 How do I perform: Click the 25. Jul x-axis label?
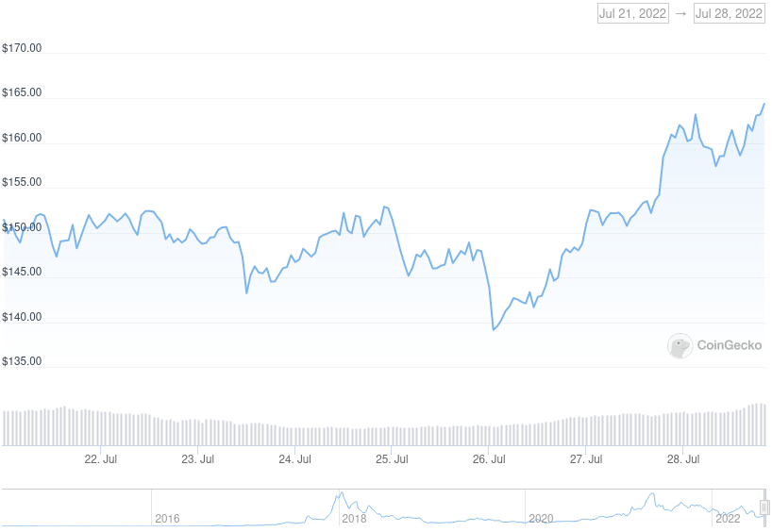[x=392, y=459]
